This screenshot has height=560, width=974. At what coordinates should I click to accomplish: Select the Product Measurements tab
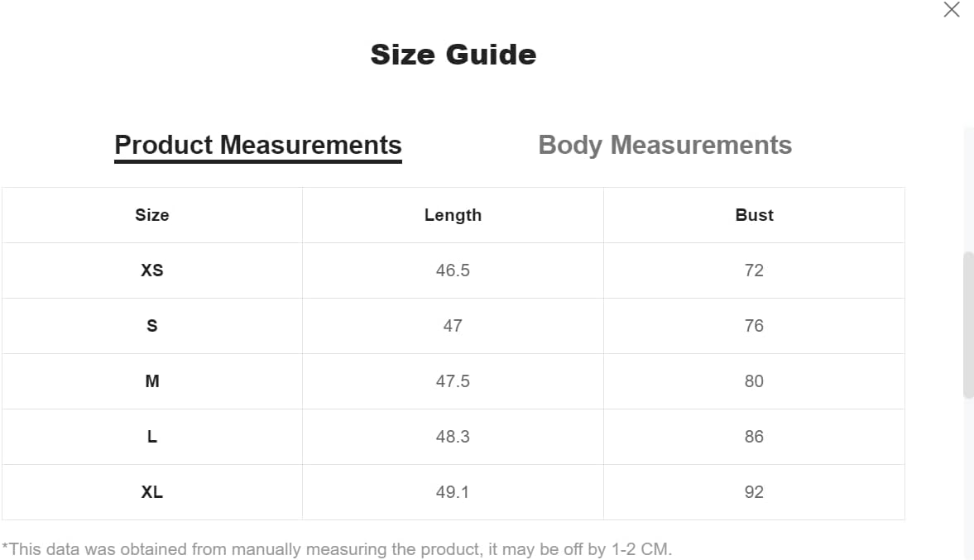(258, 146)
